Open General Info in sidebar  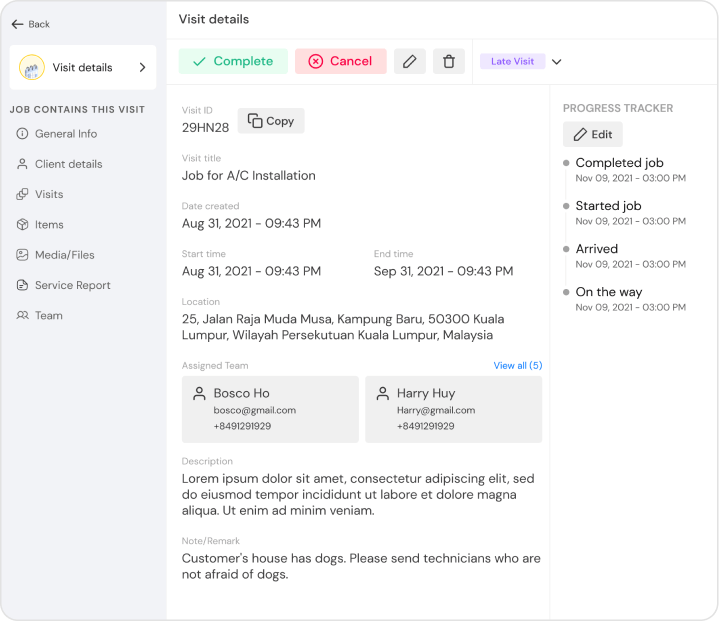pos(57,133)
